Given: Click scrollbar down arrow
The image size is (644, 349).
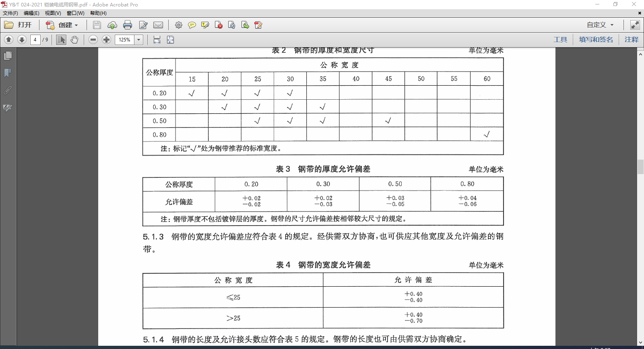Looking at the screenshot, I should pyautogui.click(x=640, y=343).
